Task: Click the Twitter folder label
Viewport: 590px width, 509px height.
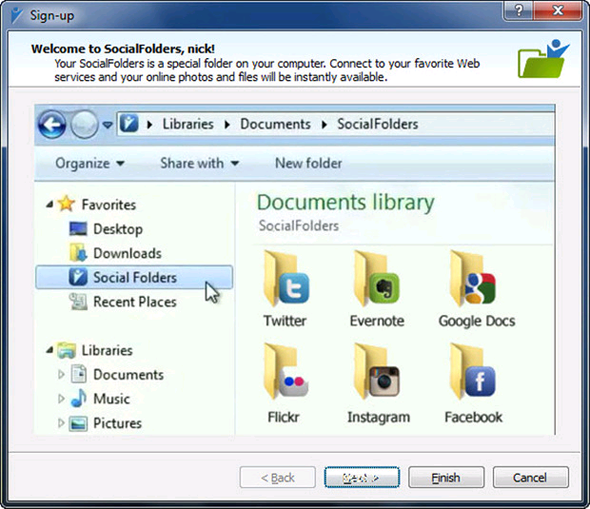Action: (x=285, y=321)
